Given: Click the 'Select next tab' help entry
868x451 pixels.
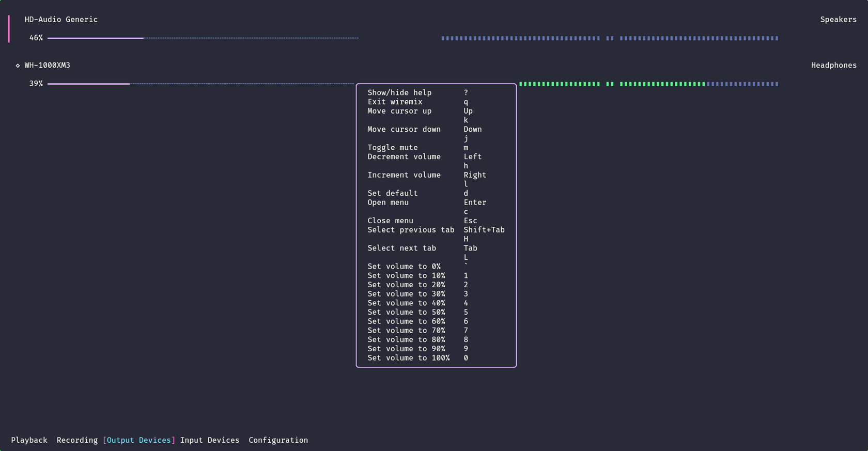Looking at the screenshot, I should click(401, 248).
